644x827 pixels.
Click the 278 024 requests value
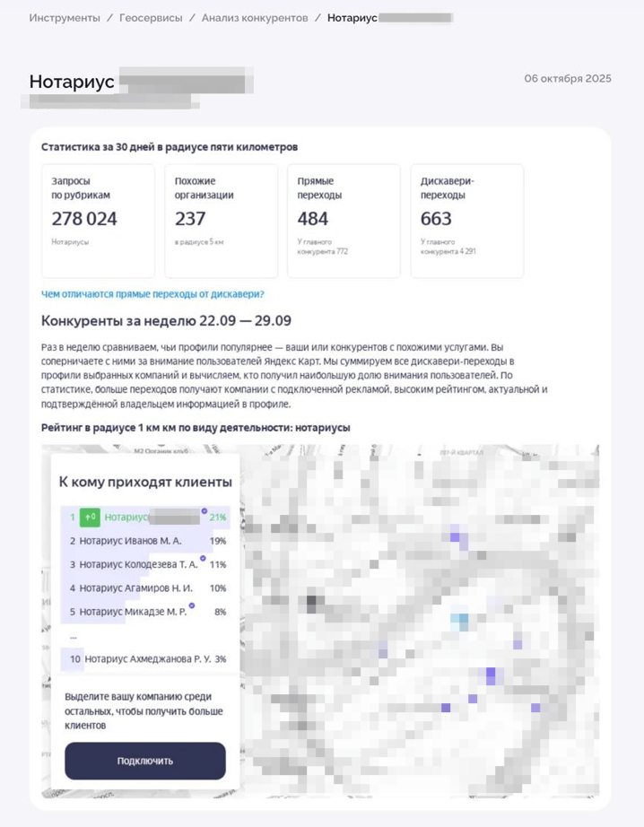84,219
